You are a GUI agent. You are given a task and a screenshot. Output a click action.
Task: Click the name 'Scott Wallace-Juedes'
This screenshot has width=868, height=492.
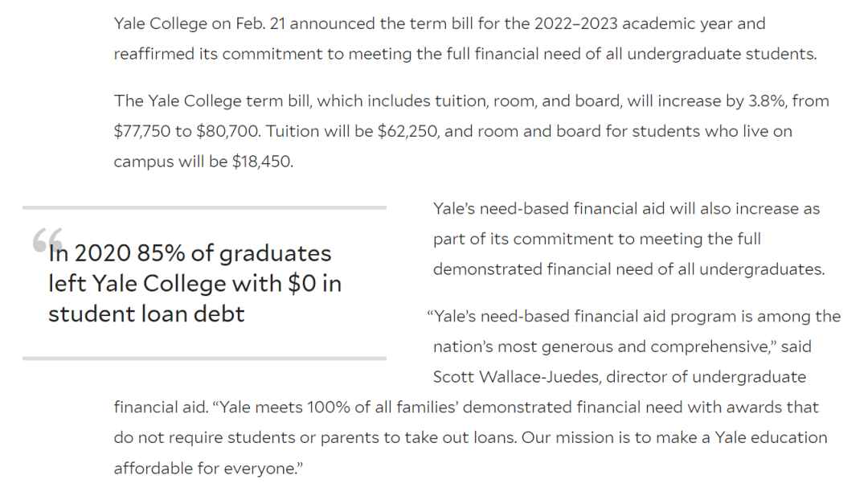click(x=517, y=377)
